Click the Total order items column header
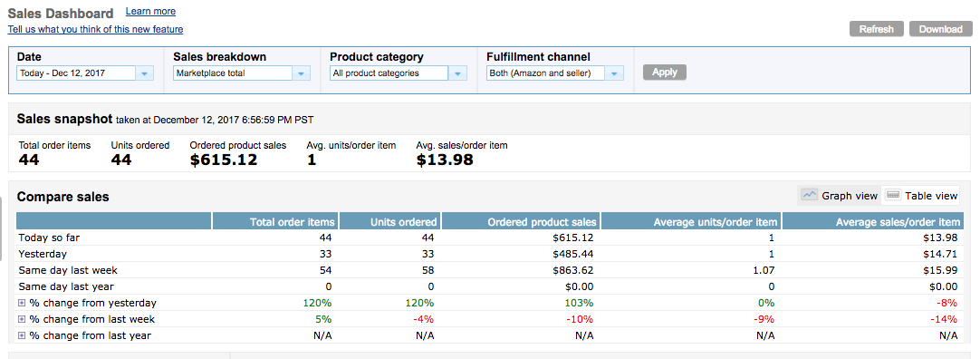 pyautogui.click(x=275, y=221)
